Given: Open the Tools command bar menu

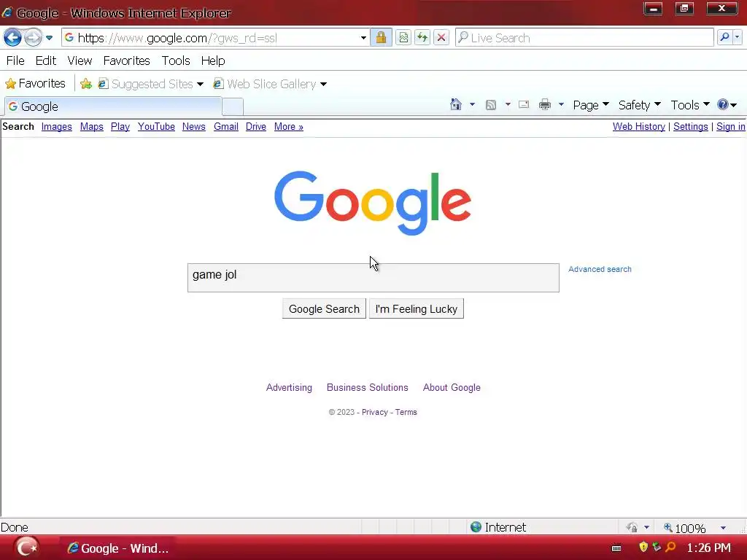Looking at the screenshot, I should (690, 105).
